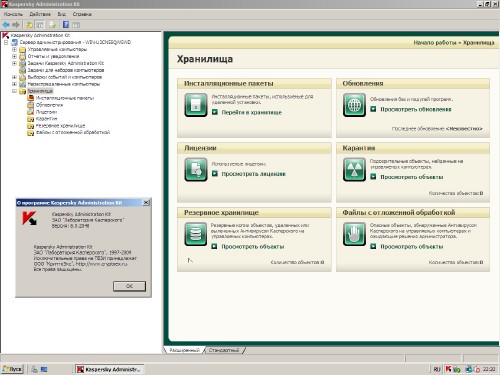
Task: Expand Отчеты и уведомления tree node
Action: point(14,56)
